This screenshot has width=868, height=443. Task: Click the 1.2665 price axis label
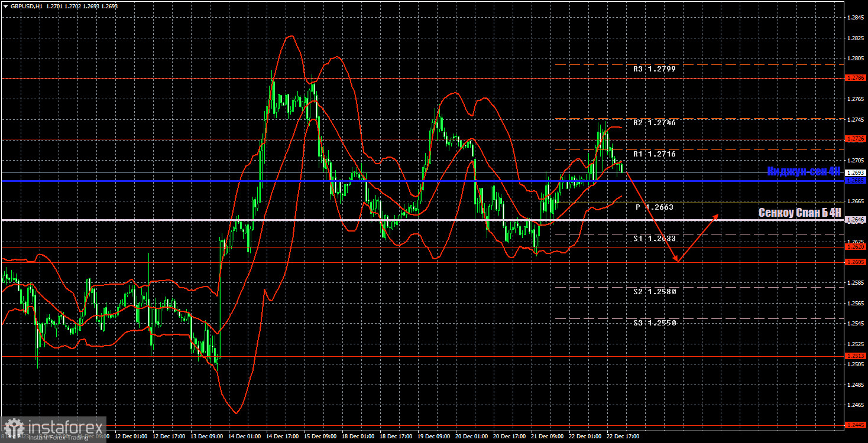pyautogui.click(x=855, y=201)
